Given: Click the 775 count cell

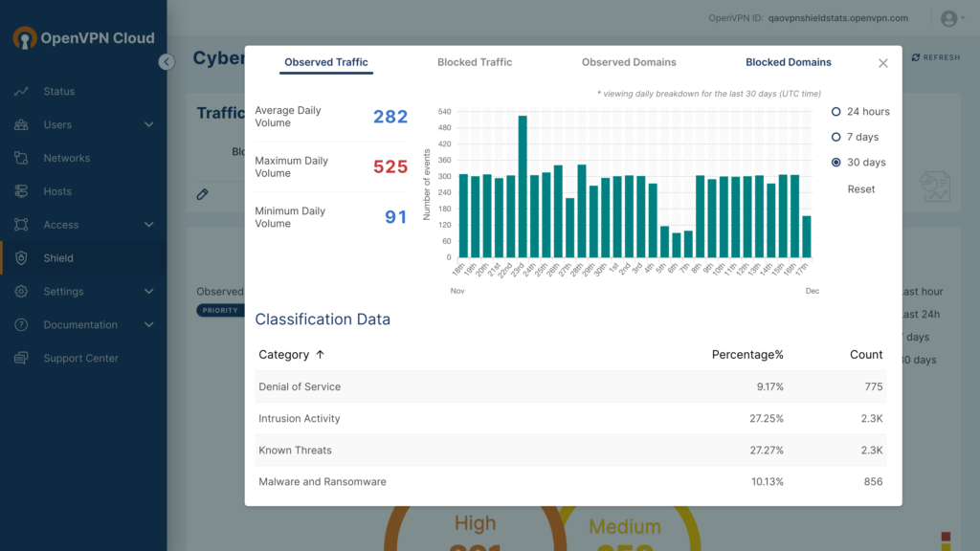Looking at the screenshot, I should pyautogui.click(x=873, y=386).
